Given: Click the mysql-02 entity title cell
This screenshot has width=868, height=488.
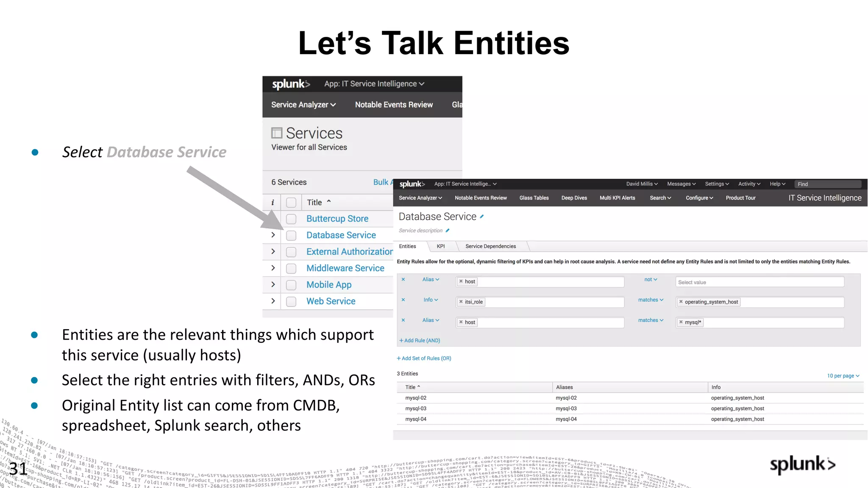Looking at the screenshot, I should pos(416,398).
